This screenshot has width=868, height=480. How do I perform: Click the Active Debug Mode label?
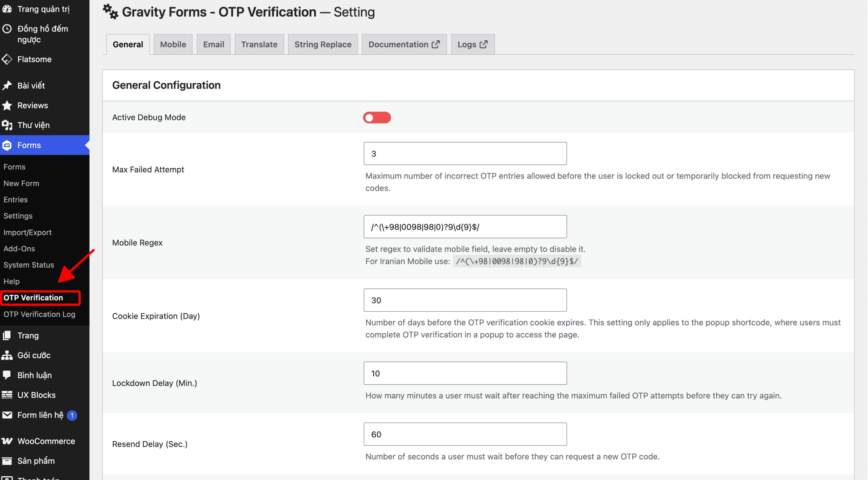149,117
